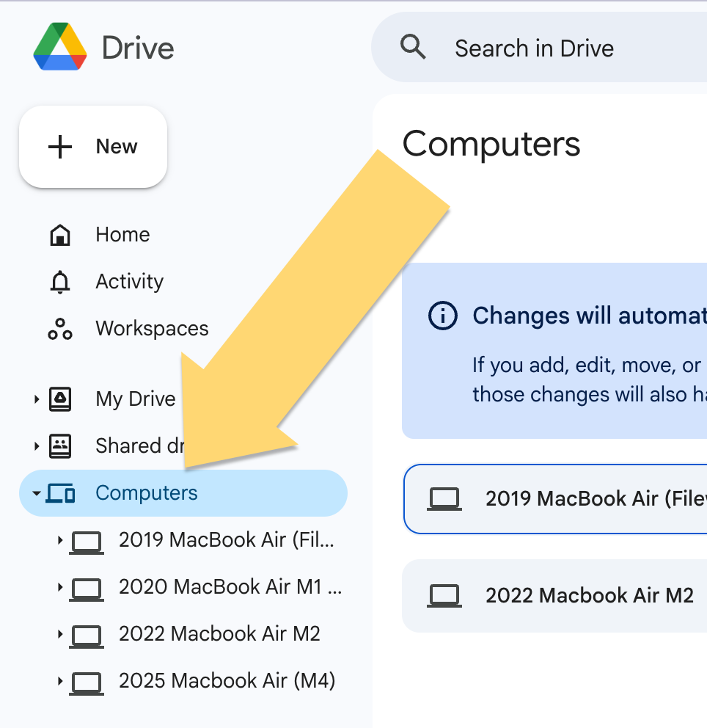Click laptop icon for 2025 Macbook Air (M4)
The height and width of the screenshot is (728, 707).
[x=87, y=683]
